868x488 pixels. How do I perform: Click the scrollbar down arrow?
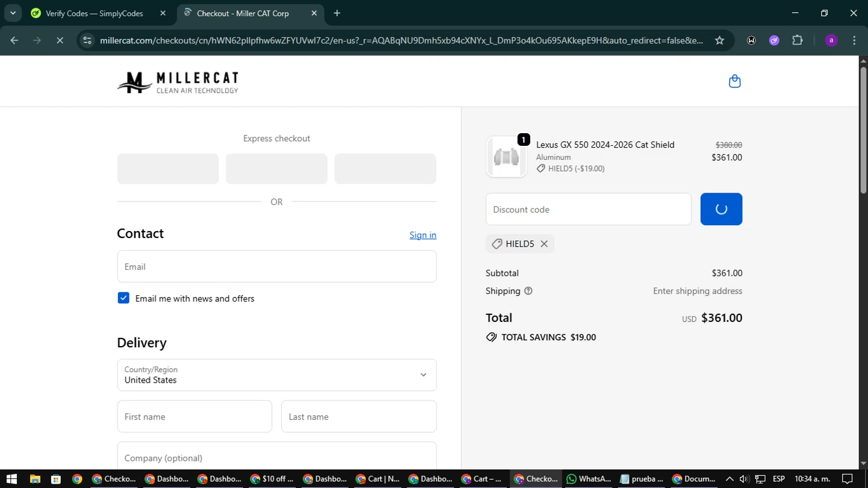[x=863, y=464]
